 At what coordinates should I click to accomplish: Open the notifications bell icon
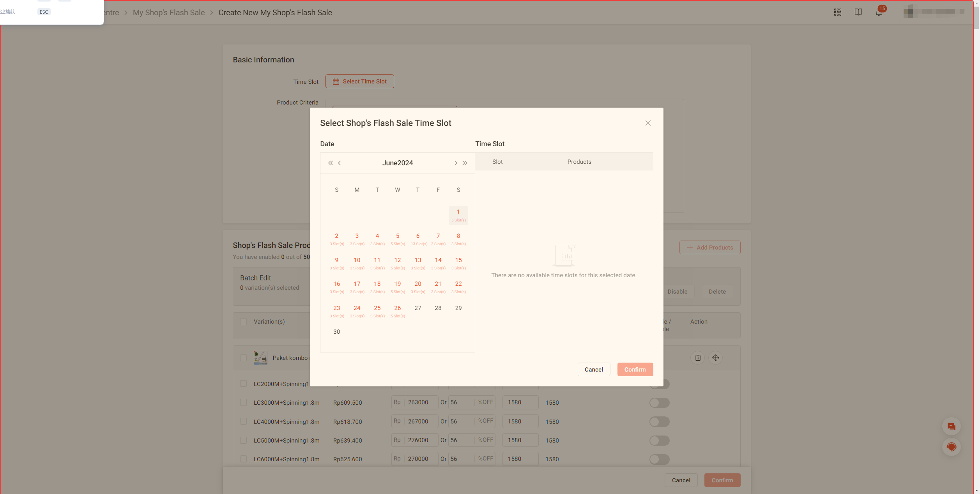878,12
